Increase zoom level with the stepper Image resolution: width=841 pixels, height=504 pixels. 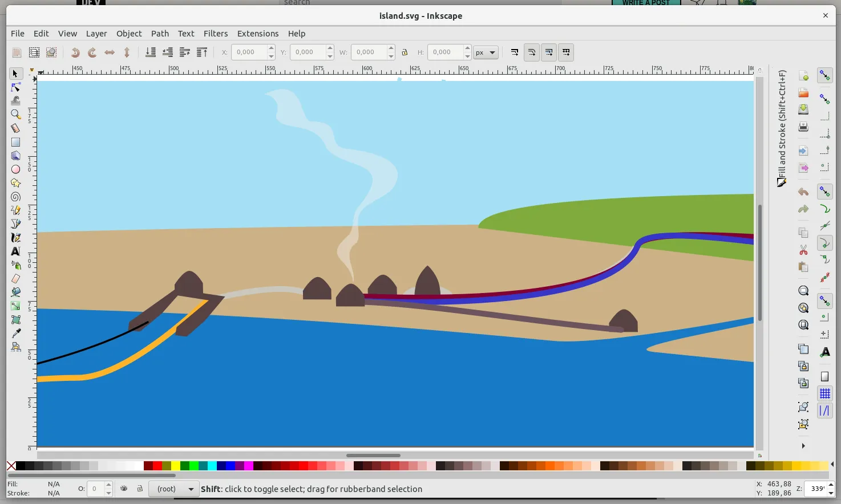(831, 485)
